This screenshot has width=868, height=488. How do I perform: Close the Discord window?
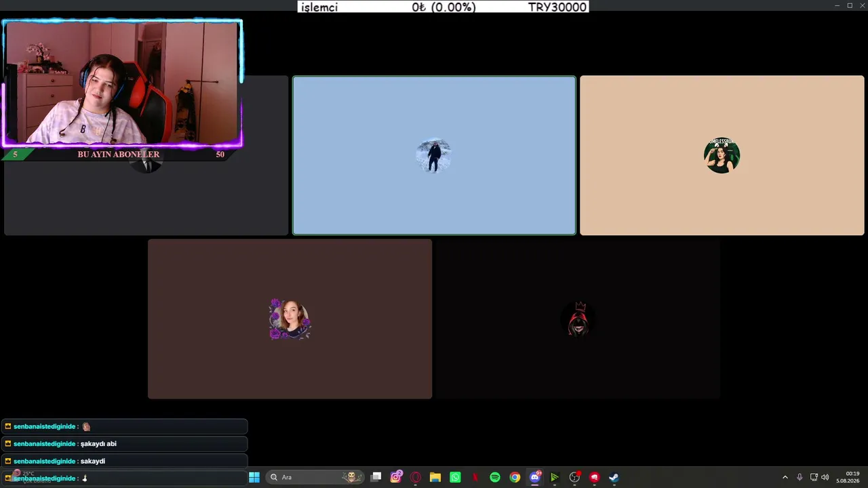(862, 5)
